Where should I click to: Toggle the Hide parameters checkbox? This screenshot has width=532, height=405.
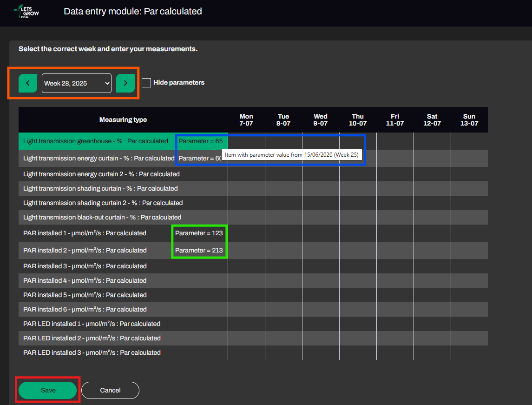(x=146, y=83)
